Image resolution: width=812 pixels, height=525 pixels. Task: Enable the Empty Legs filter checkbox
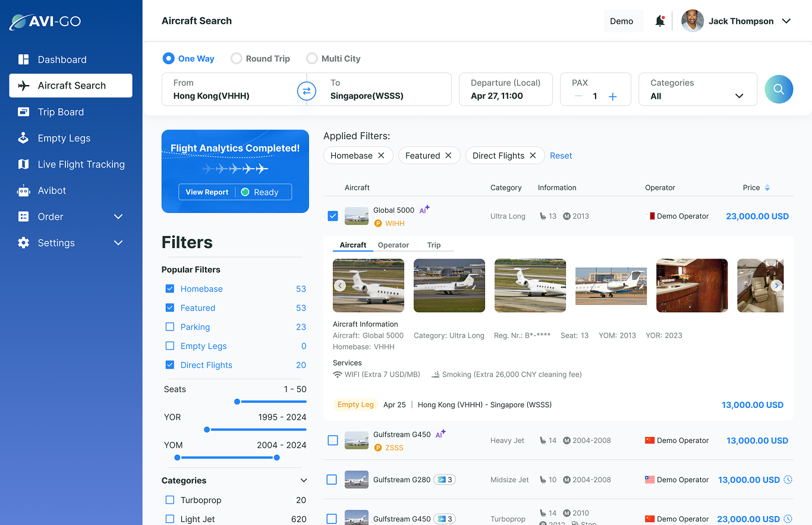170,346
